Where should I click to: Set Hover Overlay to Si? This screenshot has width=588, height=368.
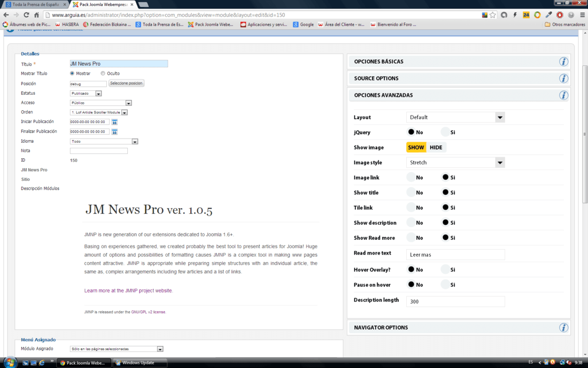point(445,270)
